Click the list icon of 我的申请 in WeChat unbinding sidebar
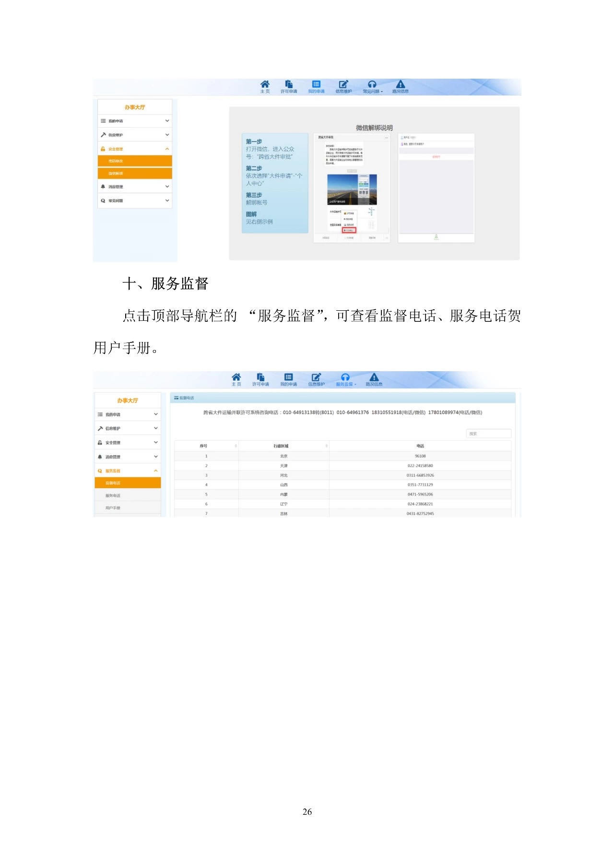 pos(103,121)
